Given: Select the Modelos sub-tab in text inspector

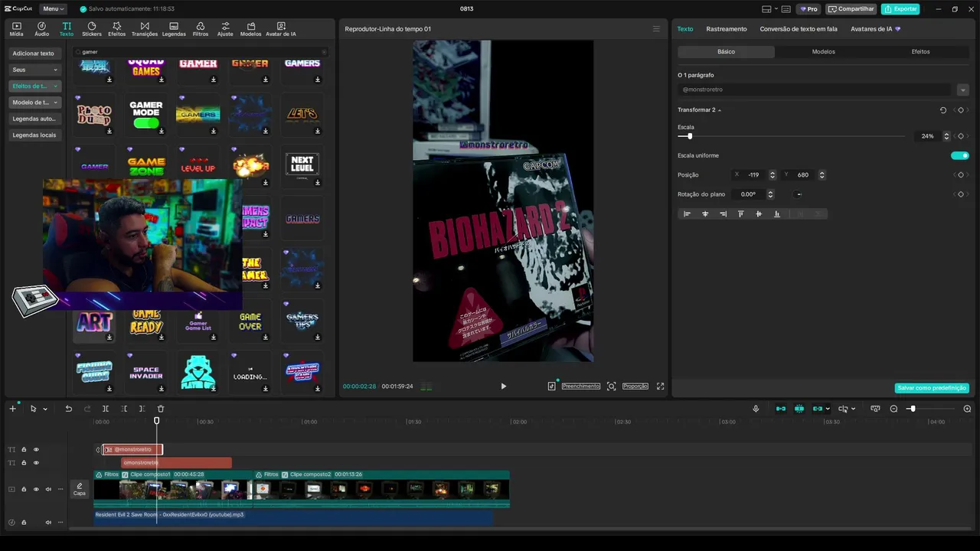Looking at the screenshot, I should (x=823, y=52).
